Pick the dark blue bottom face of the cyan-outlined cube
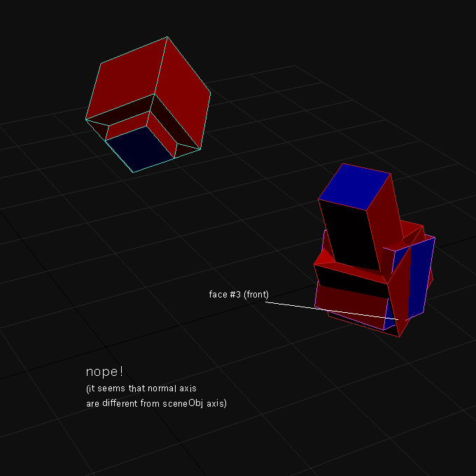 [139, 149]
